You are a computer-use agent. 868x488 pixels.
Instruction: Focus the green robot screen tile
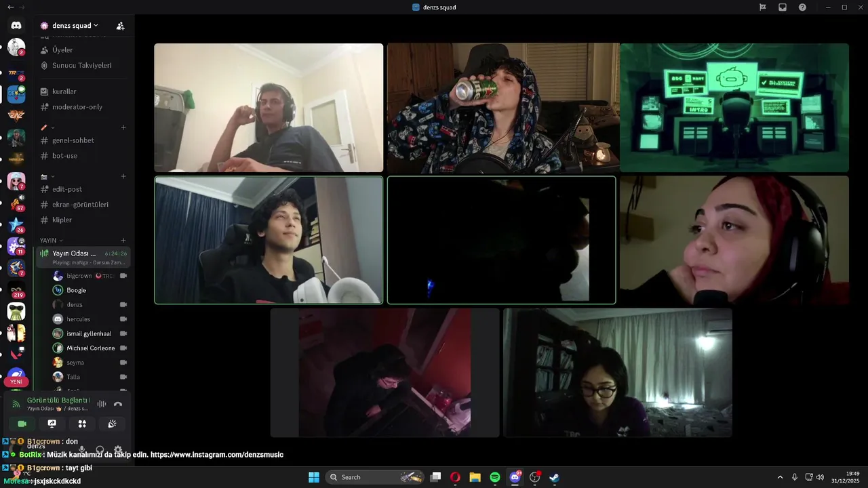point(734,108)
